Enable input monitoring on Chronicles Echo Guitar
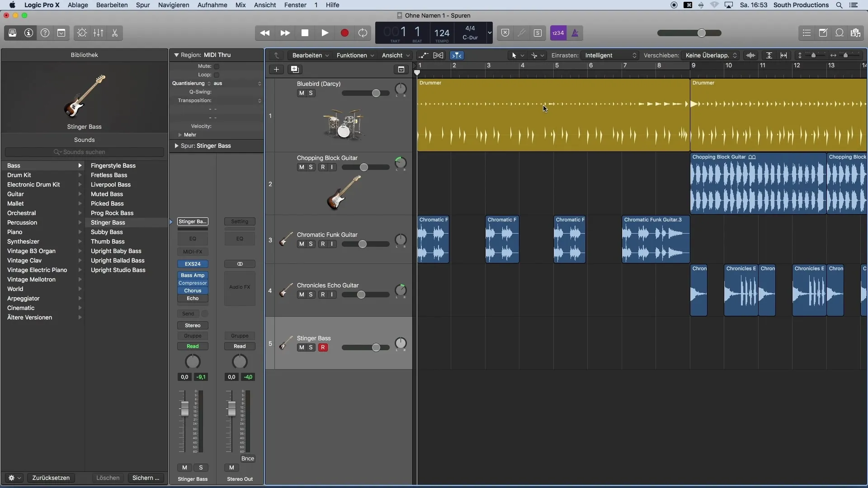The height and width of the screenshot is (488, 868). coord(332,295)
